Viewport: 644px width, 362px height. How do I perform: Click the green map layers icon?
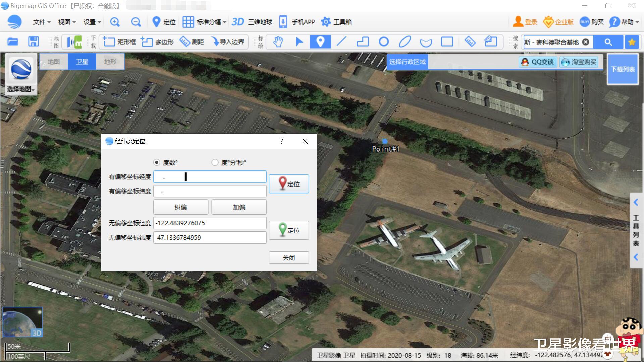(74, 42)
